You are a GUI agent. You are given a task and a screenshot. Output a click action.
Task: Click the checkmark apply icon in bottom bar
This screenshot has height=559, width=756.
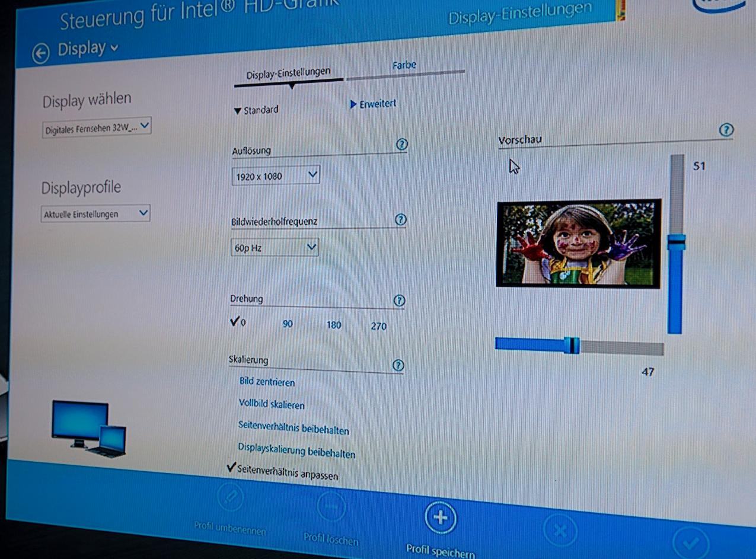691,542
